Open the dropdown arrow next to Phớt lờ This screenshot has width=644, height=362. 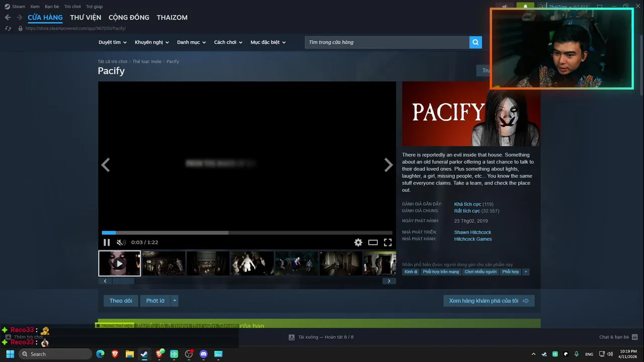coord(175,301)
